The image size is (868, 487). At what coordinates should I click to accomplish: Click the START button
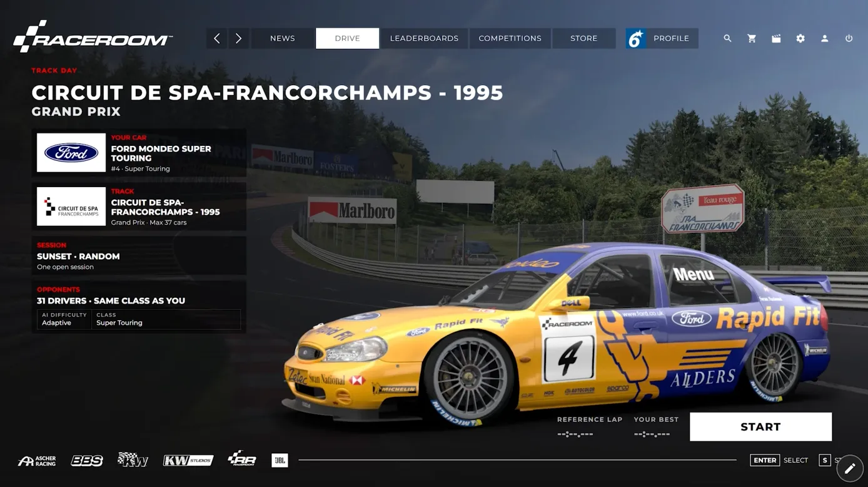pos(760,427)
